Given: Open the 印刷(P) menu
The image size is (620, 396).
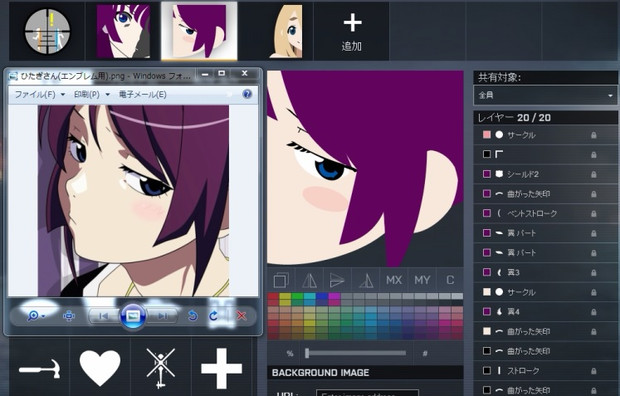Looking at the screenshot, I should 91,95.
